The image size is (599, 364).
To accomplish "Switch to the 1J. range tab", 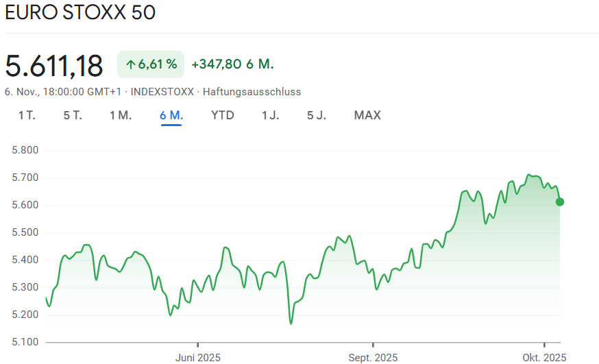I will pyautogui.click(x=271, y=115).
